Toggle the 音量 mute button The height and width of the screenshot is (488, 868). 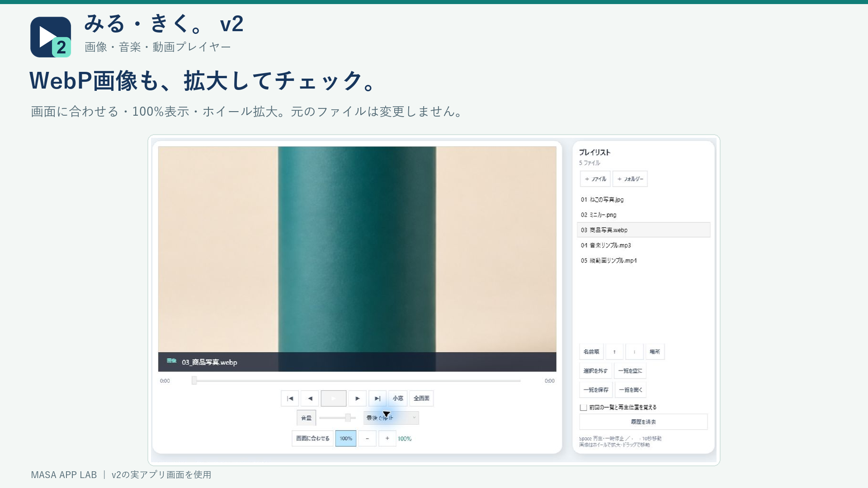pyautogui.click(x=306, y=418)
